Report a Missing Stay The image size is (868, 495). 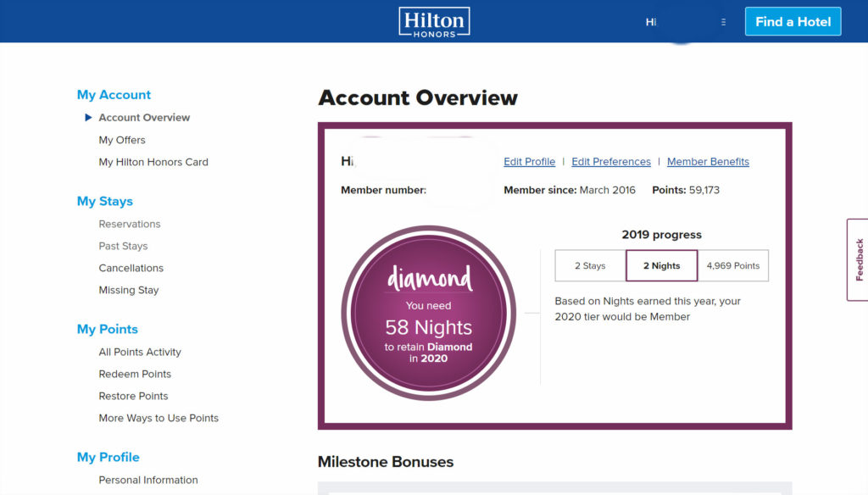point(129,290)
